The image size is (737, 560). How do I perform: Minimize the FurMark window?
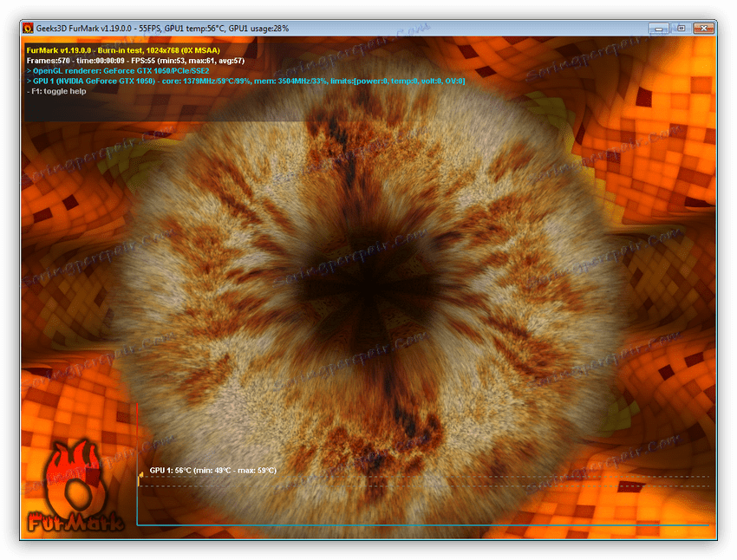click(x=658, y=29)
